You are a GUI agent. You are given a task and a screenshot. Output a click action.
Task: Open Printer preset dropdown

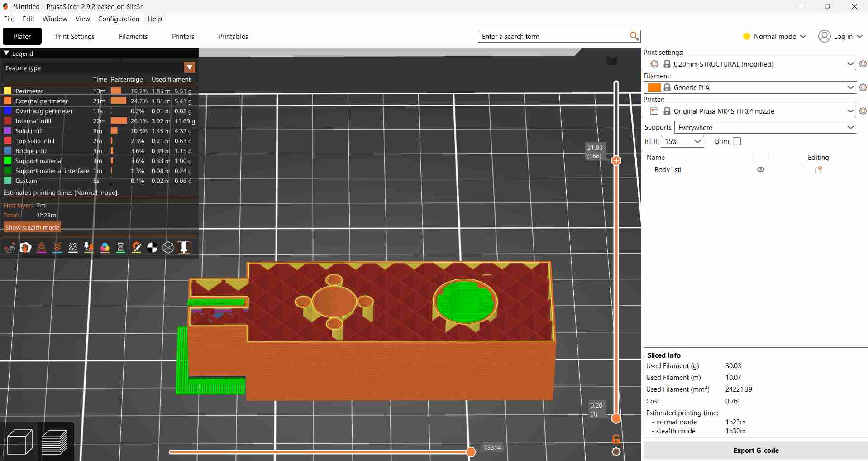(x=750, y=111)
